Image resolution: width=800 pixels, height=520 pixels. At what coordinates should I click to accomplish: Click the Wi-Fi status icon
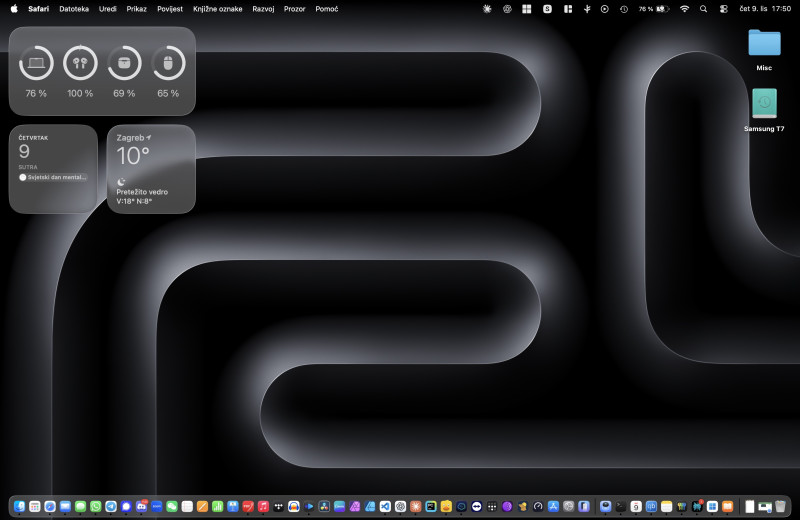[x=684, y=9]
